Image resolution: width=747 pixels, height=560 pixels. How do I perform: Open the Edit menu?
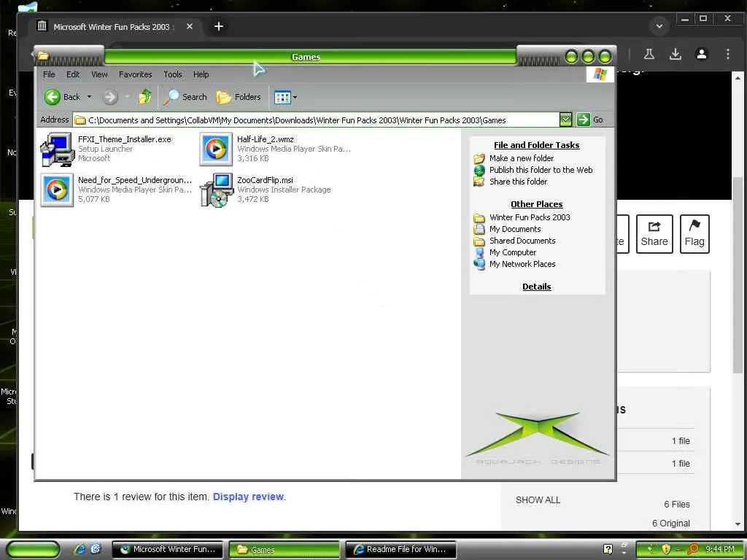click(x=73, y=74)
